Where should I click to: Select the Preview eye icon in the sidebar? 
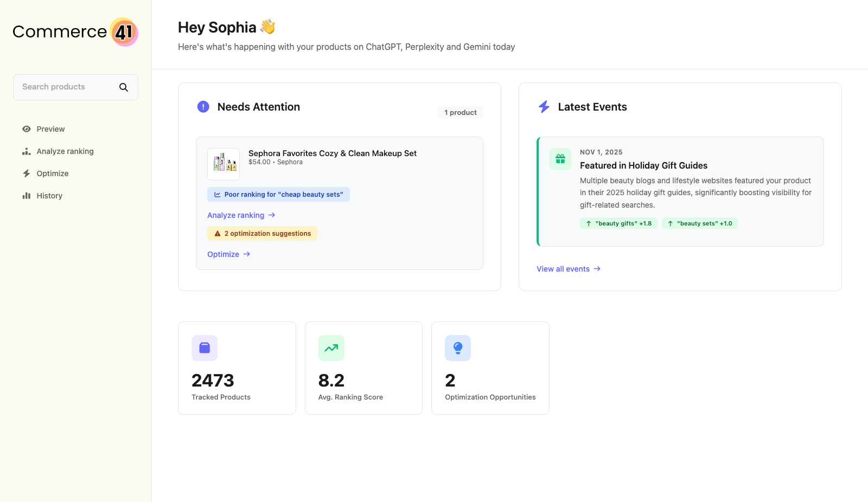pyautogui.click(x=26, y=129)
